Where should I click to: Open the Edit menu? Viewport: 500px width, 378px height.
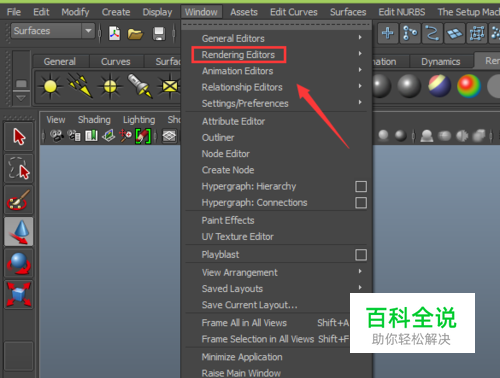(41, 12)
